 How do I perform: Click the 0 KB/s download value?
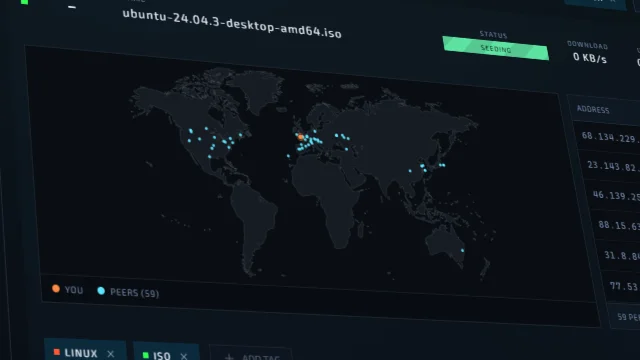590,58
